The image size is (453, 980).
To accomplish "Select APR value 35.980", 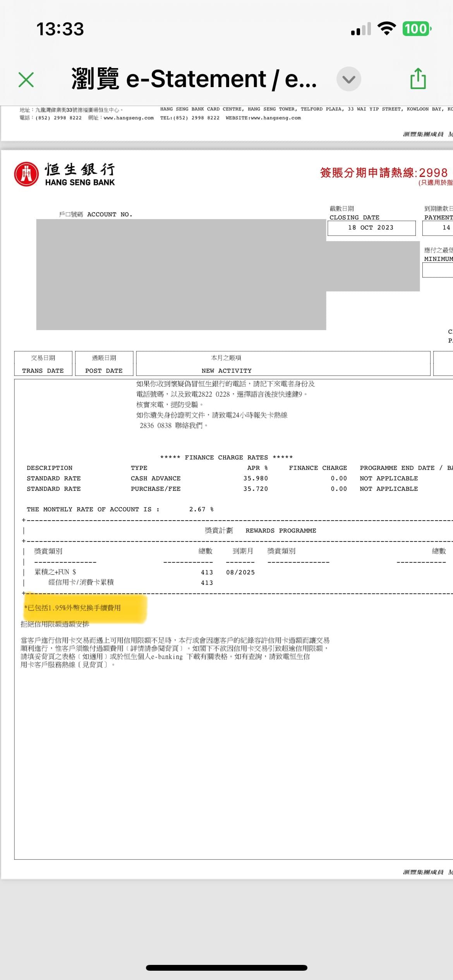I will coord(256,478).
